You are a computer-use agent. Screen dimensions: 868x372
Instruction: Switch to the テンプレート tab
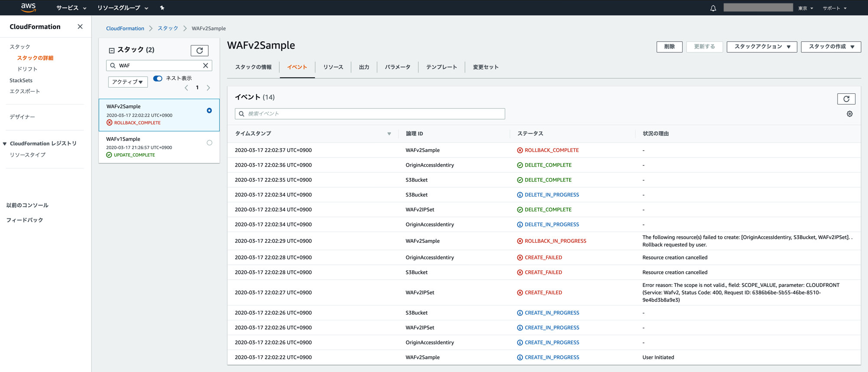441,67
